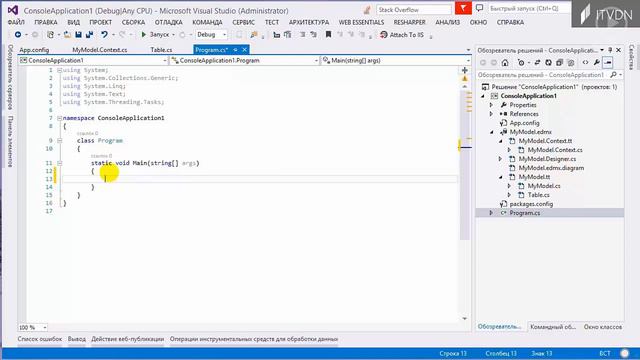The width and height of the screenshot is (640, 360).
Task: Open the Solution Explorer window options arrow
Action: [x=602, y=50]
